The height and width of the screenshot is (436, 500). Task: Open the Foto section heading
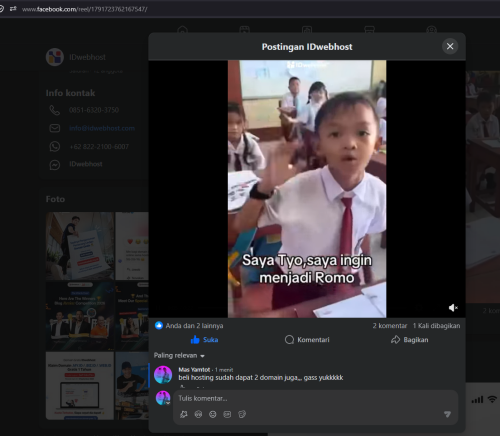[x=55, y=199]
